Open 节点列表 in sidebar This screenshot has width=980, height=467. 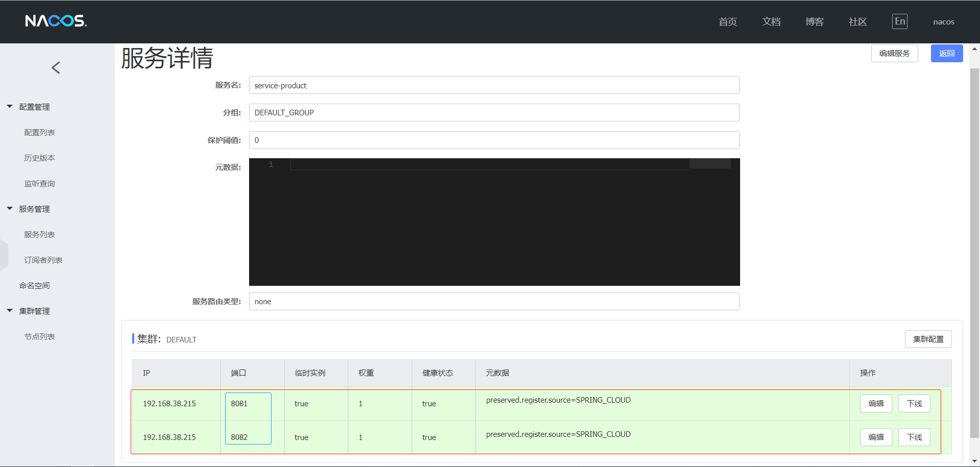39,336
